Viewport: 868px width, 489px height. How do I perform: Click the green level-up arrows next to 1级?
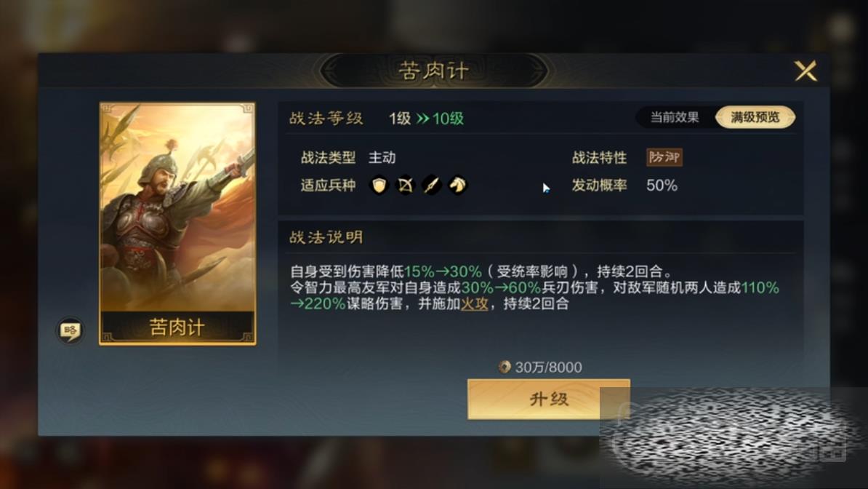(422, 119)
